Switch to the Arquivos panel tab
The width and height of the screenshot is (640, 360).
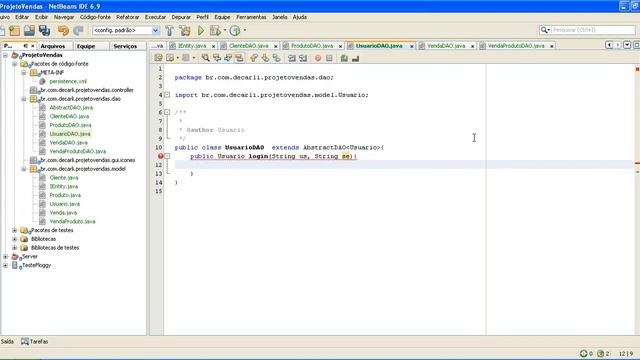53,46
